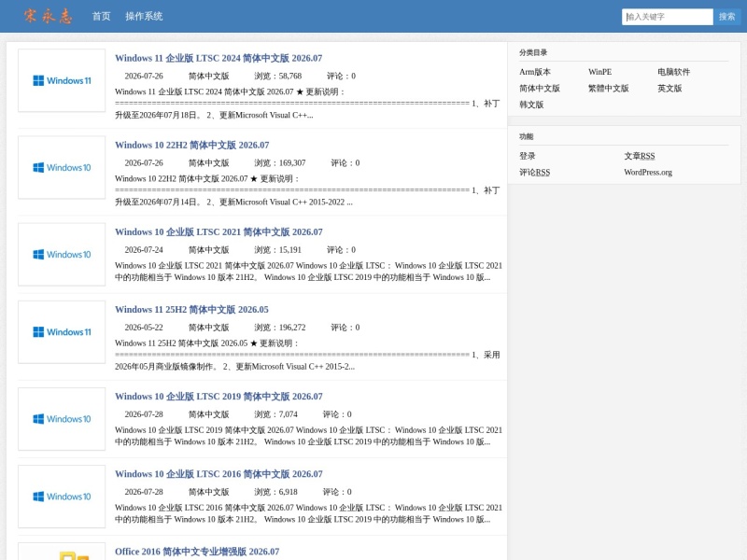Image resolution: width=747 pixels, height=560 pixels.
Task: Open the 操作系统 navigation menu
Action: click(144, 16)
